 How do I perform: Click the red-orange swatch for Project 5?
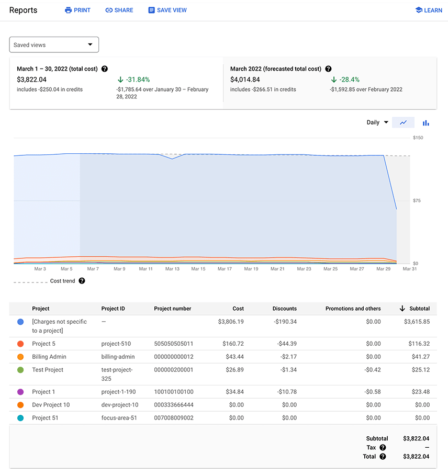tap(20, 344)
